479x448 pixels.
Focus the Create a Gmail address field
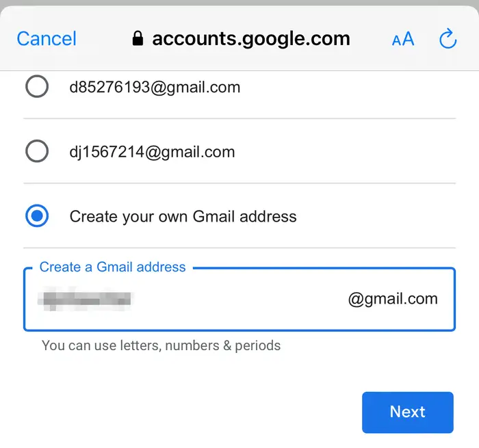[x=239, y=299]
